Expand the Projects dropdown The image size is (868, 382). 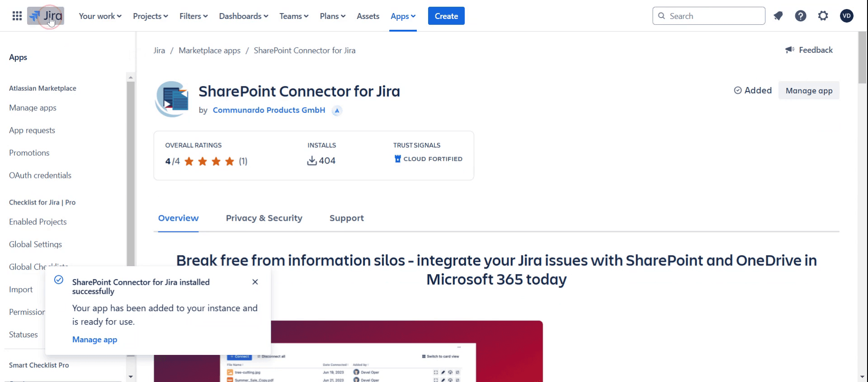(x=151, y=16)
